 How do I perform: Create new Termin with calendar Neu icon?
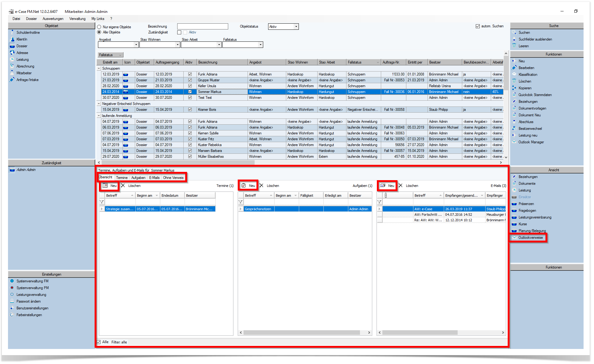pyautogui.click(x=105, y=185)
